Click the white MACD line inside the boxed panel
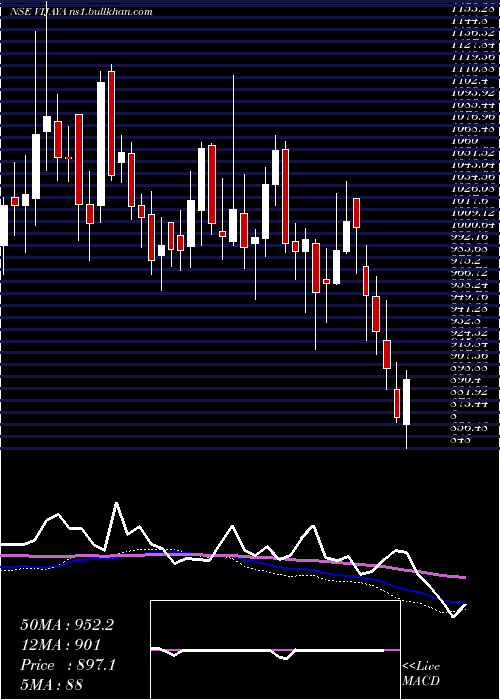 coord(268,651)
